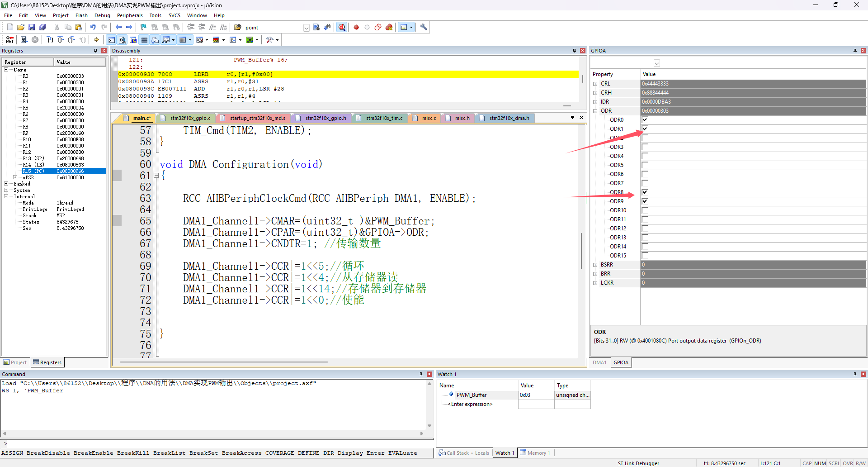Expand the IDR register node
The image size is (868, 467).
click(x=595, y=102)
